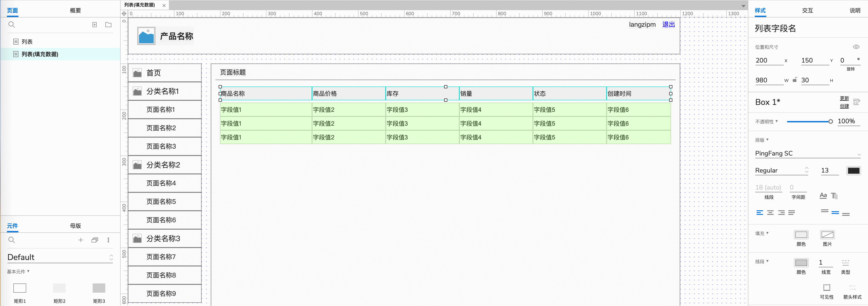Switch to the 页面 tab
868x306 pixels.
(12, 10)
